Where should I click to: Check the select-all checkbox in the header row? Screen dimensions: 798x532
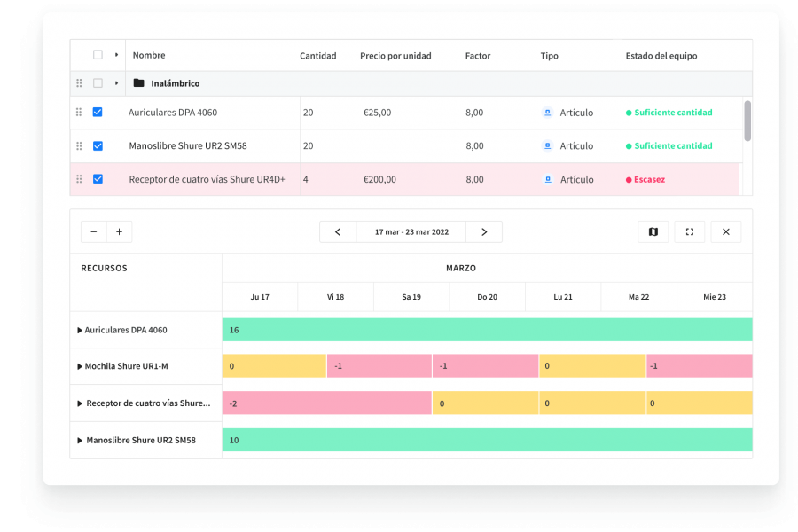(98, 54)
